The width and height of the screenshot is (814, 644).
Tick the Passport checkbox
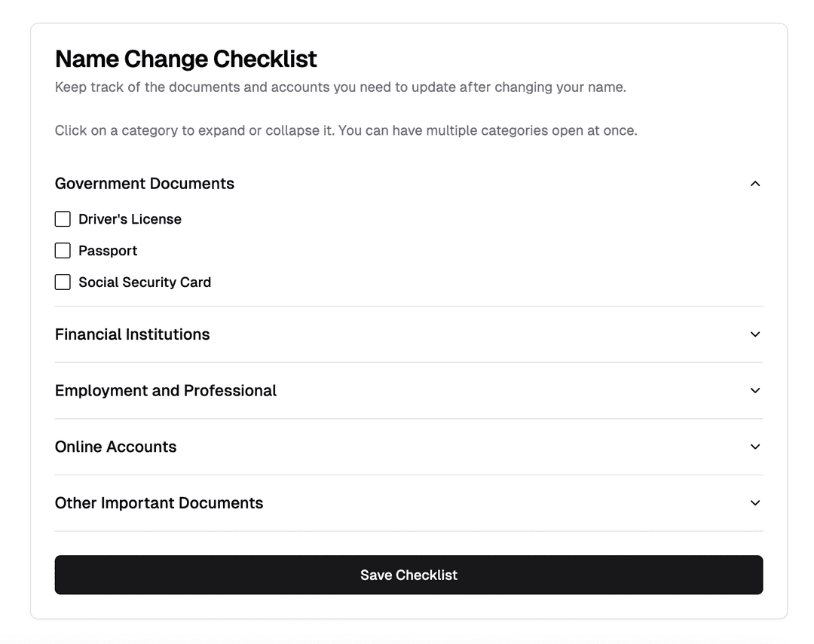pyautogui.click(x=63, y=251)
